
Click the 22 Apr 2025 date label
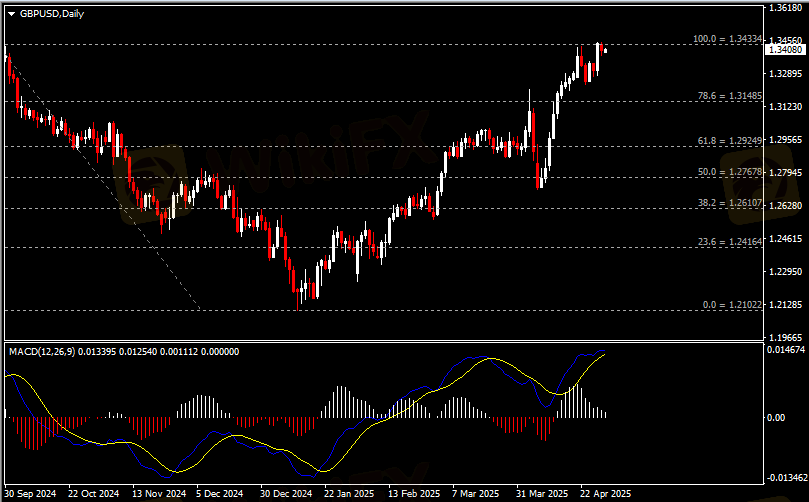point(606,494)
